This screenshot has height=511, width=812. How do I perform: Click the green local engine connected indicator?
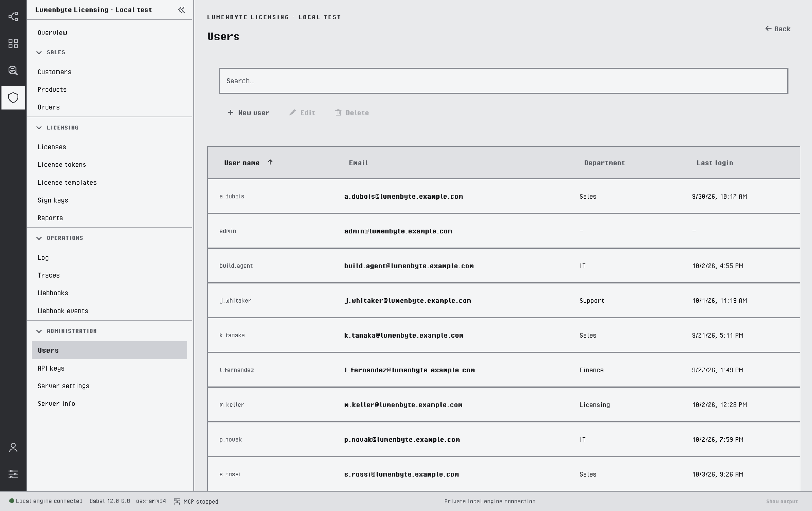click(11, 501)
